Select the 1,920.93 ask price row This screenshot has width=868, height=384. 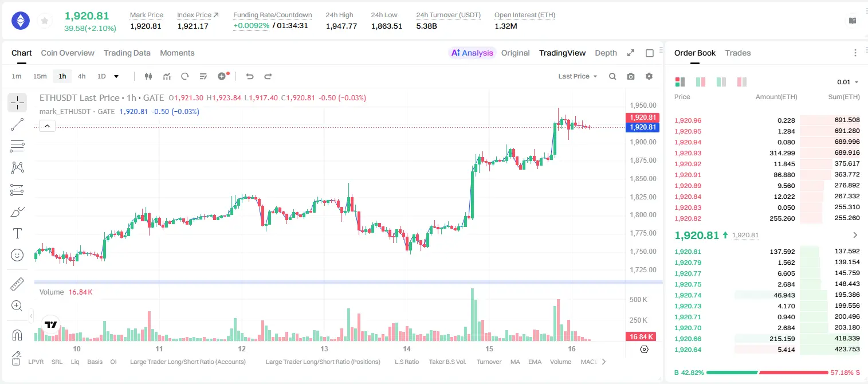767,153
